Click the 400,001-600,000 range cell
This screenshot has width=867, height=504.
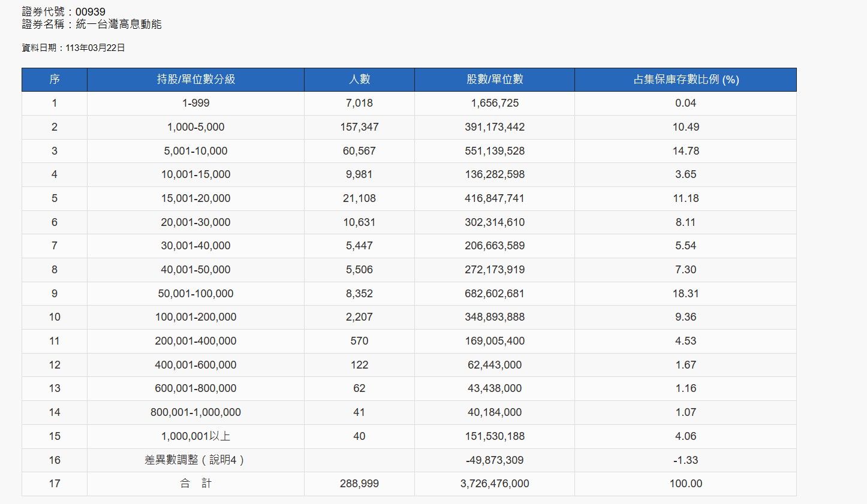196,365
